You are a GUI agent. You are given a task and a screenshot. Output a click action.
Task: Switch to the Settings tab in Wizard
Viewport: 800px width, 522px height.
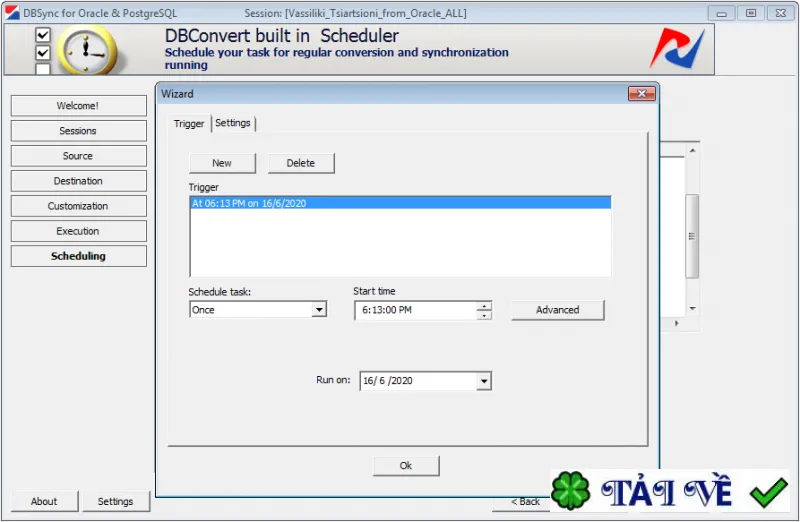(233, 123)
